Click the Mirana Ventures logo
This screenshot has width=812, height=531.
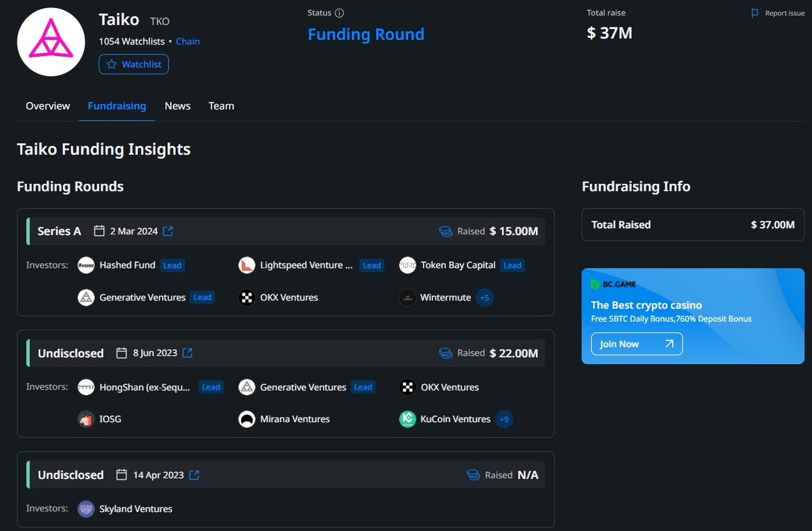click(247, 419)
